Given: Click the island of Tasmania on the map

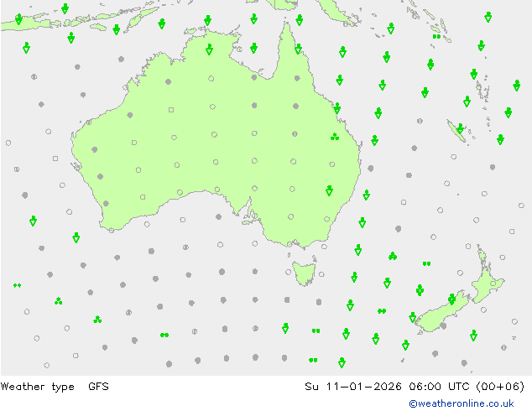Looking at the screenshot, I should point(304,273).
